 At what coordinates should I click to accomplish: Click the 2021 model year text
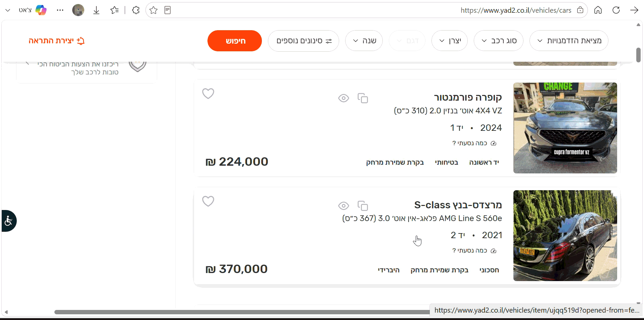click(492, 235)
